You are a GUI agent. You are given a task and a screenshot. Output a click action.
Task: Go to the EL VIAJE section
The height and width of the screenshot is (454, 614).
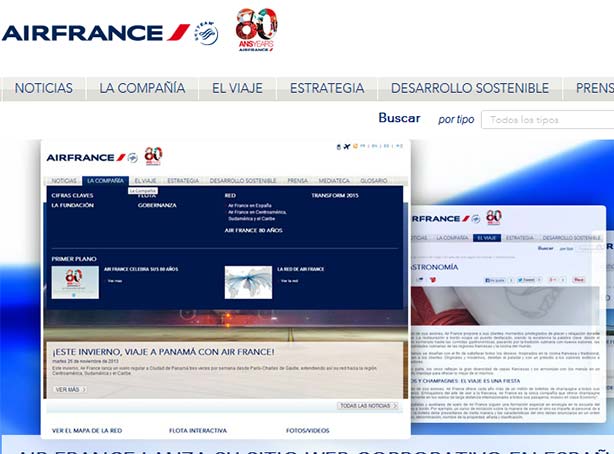tap(237, 88)
